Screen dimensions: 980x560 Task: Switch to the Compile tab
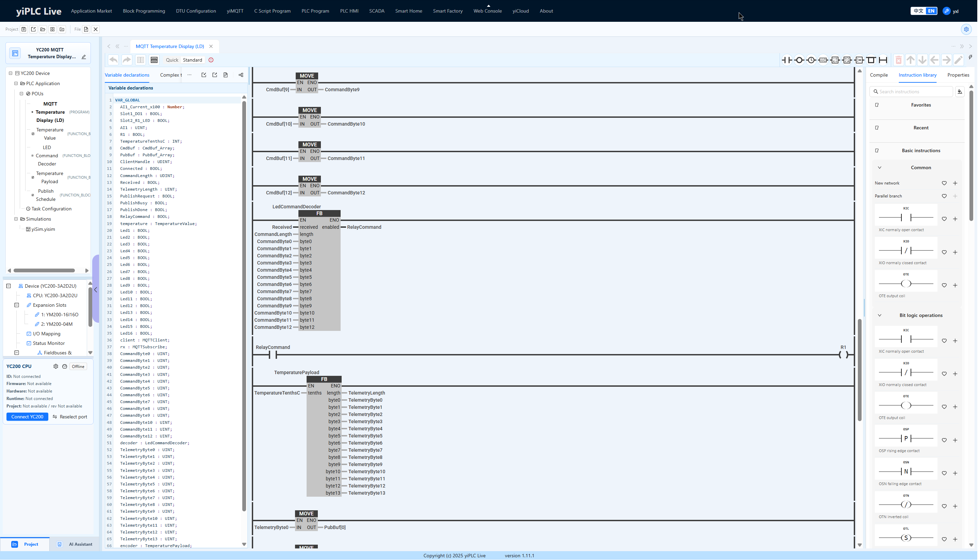pos(879,75)
